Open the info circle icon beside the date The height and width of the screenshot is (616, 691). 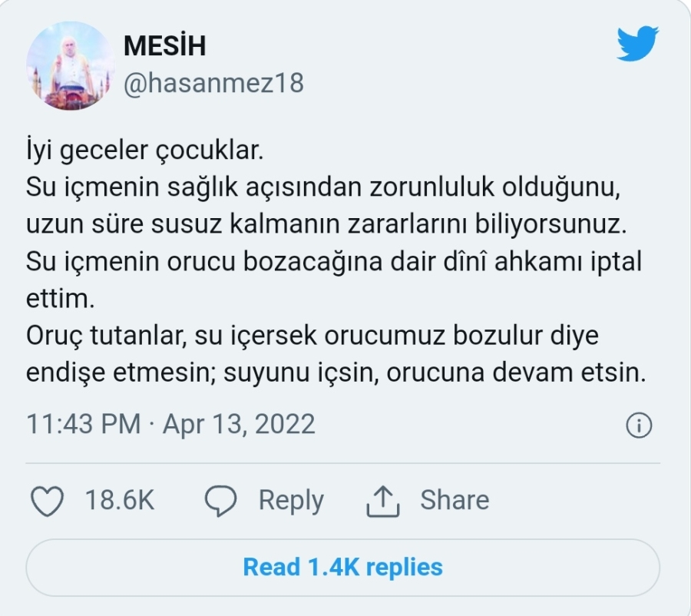pyautogui.click(x=639, y=425)
